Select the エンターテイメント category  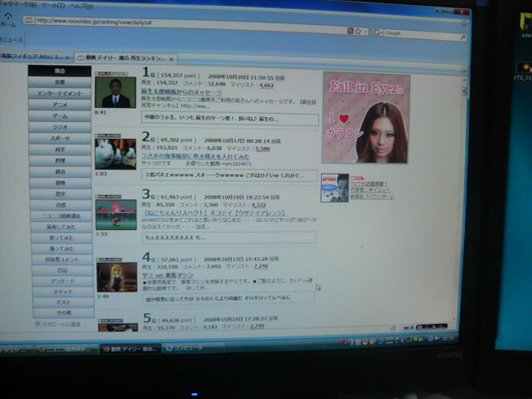[60, 93]
